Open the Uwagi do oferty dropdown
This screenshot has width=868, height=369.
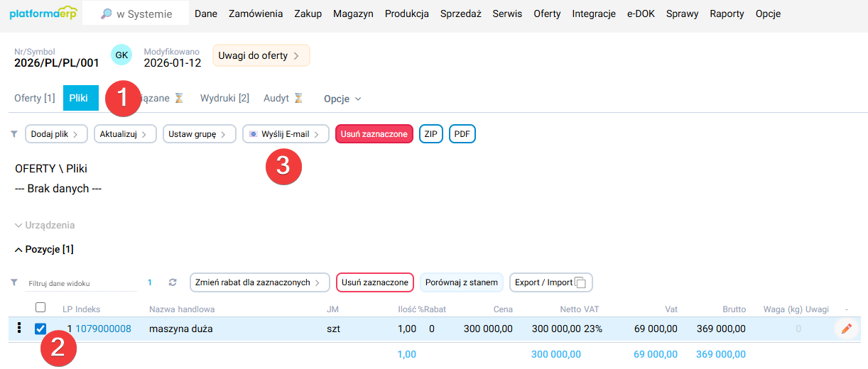261,55
